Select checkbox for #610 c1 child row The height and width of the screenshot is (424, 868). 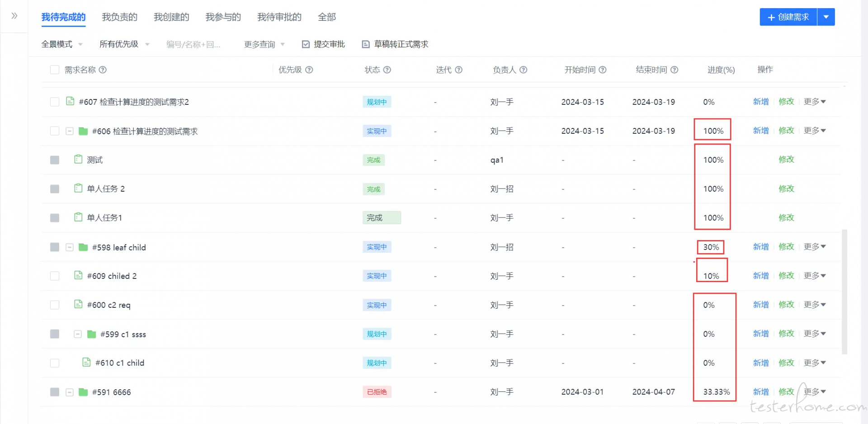(x=55, y=363)
